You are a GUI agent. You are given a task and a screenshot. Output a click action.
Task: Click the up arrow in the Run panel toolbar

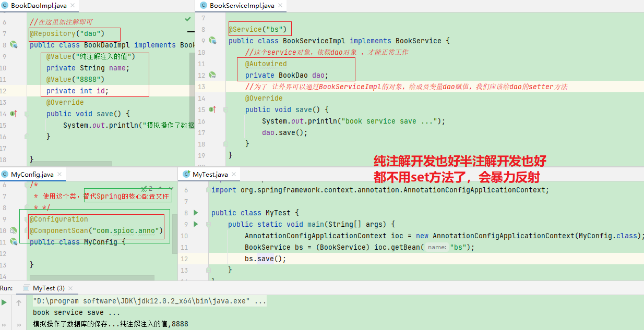[19, 302]
